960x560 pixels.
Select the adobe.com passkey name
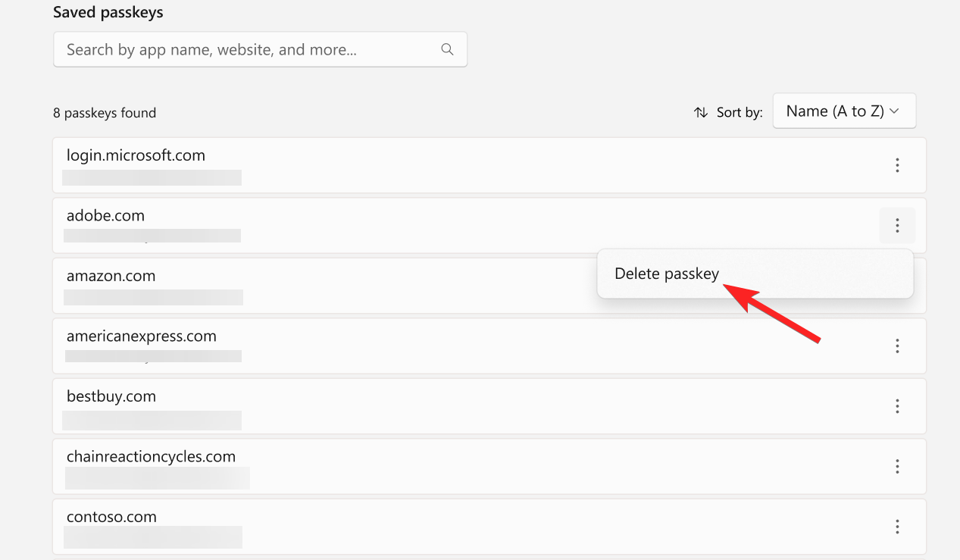pyautogui.click(x=105, y=216)
